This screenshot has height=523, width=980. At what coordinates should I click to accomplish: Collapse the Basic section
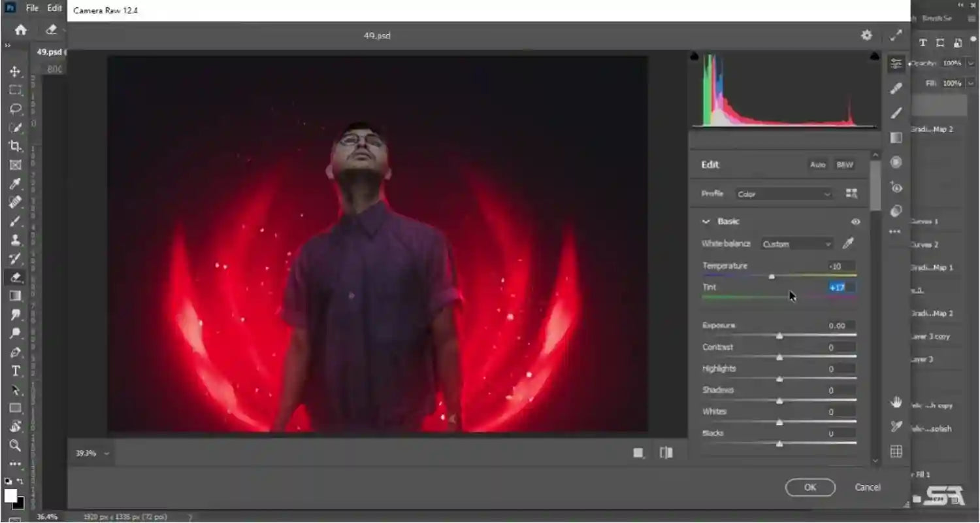706,222
